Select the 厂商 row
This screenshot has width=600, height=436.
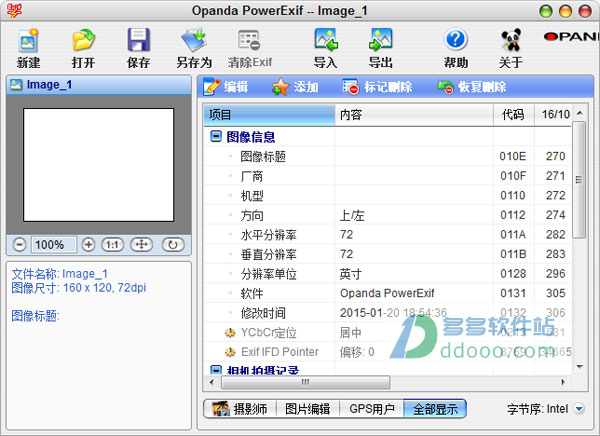pos(388,176)
